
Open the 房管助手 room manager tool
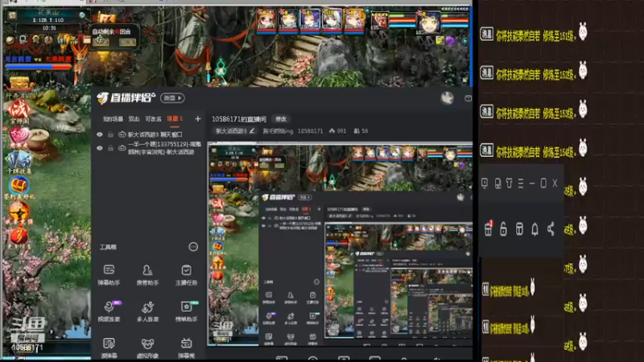(x=147, y=274)
